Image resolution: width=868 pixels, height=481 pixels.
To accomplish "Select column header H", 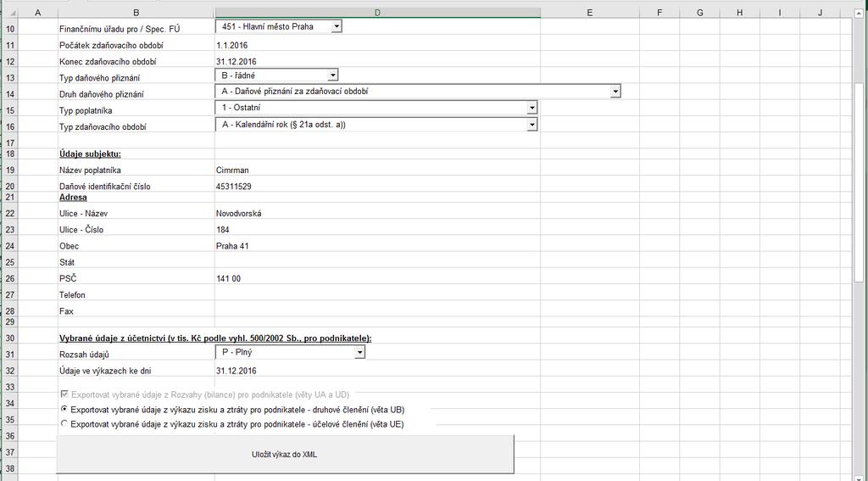I will [739, 12].
